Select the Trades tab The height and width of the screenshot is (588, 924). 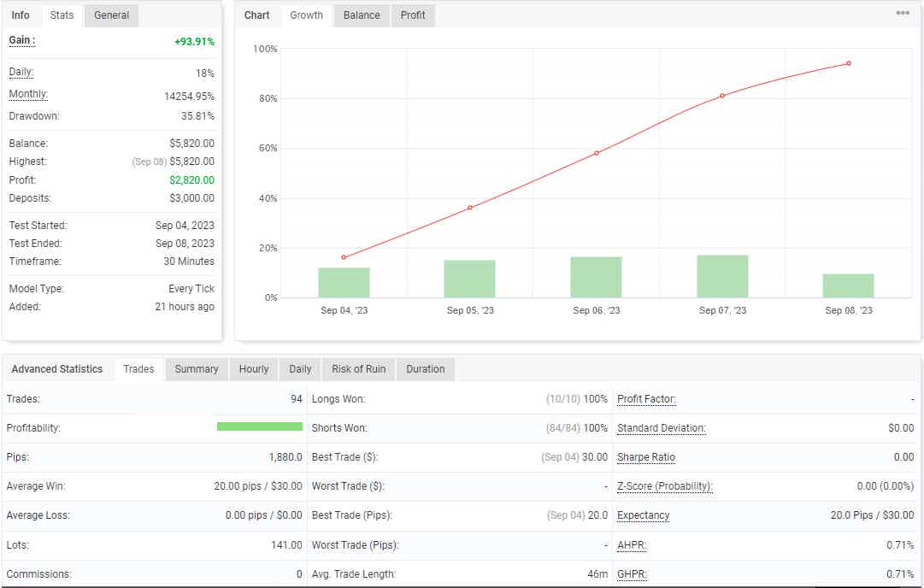coord(138,368)
